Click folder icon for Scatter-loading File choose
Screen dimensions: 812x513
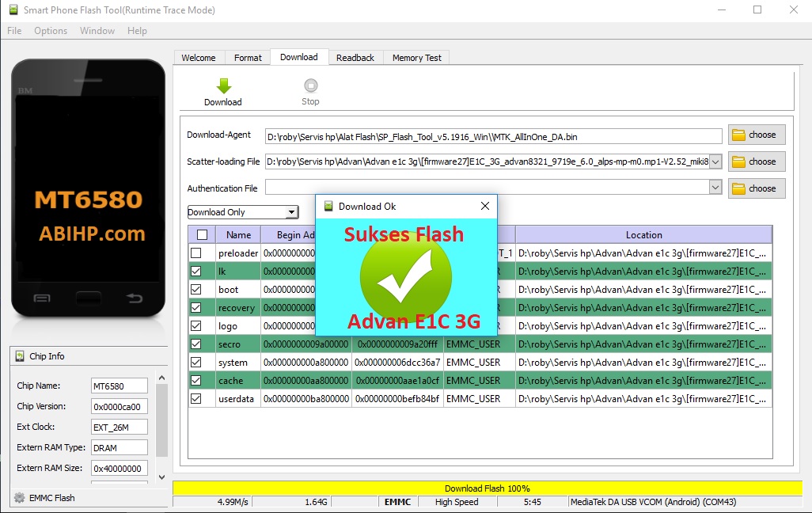pyautogui.click(x=738, y=161)
